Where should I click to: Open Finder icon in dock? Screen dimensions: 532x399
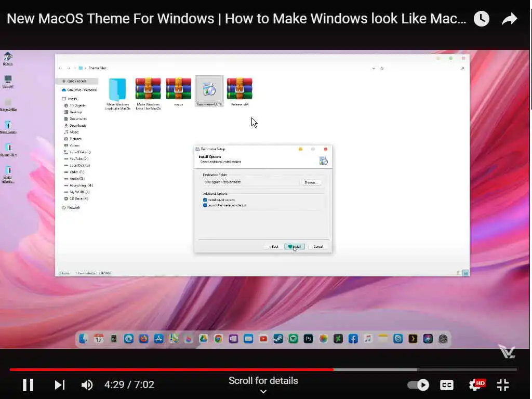(84, 339)
